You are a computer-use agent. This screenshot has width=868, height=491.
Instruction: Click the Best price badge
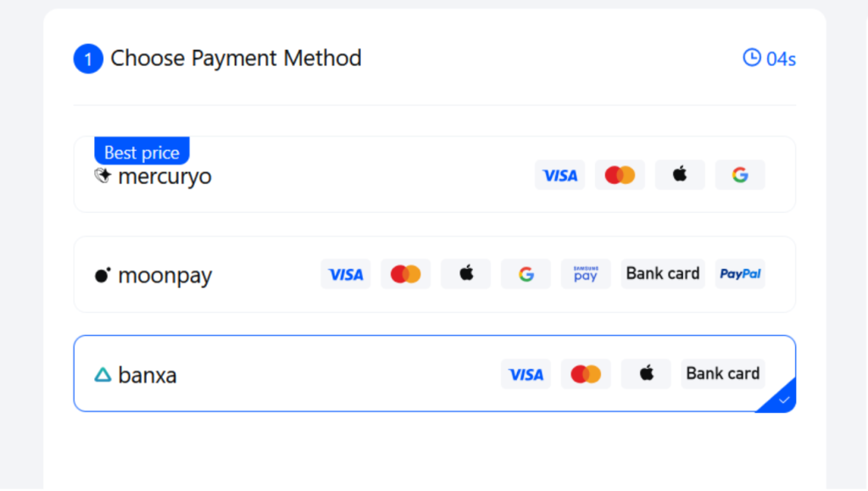[141, 151]
